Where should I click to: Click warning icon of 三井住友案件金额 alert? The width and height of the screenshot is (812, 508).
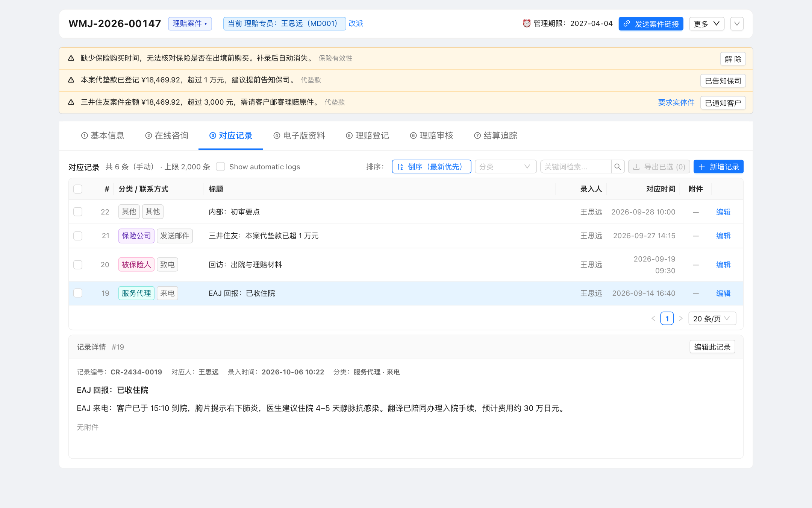71,102
